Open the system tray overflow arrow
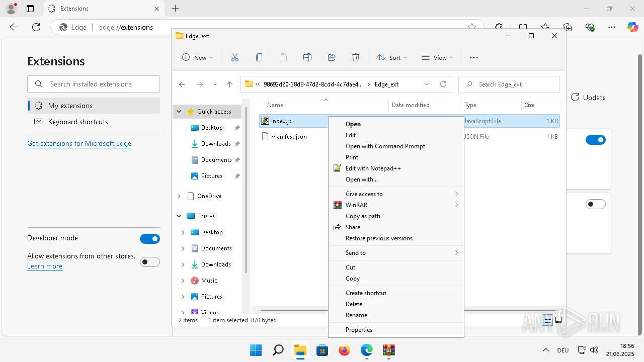This screenshot has height=362, width=644. [x=546, y=350]
